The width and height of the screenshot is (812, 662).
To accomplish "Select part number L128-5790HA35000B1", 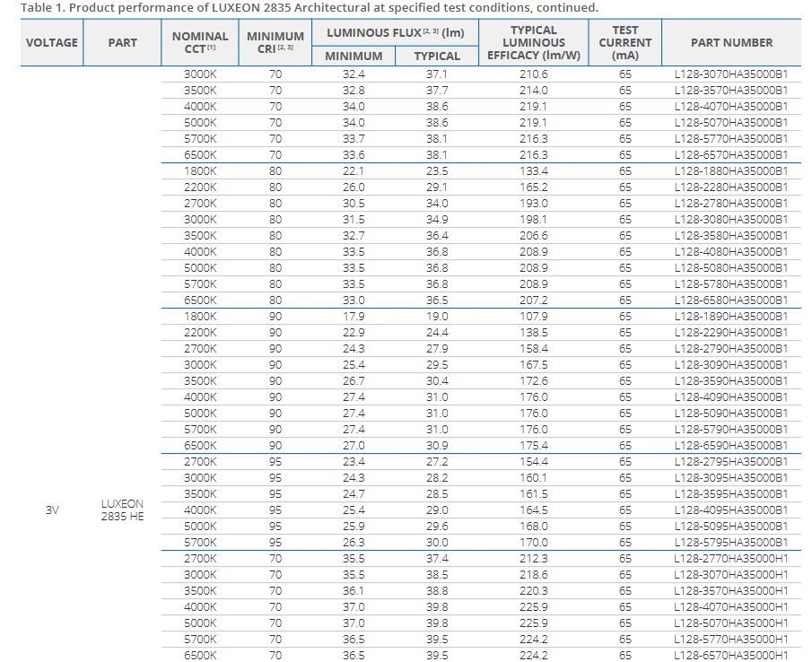I will point(731,430).
